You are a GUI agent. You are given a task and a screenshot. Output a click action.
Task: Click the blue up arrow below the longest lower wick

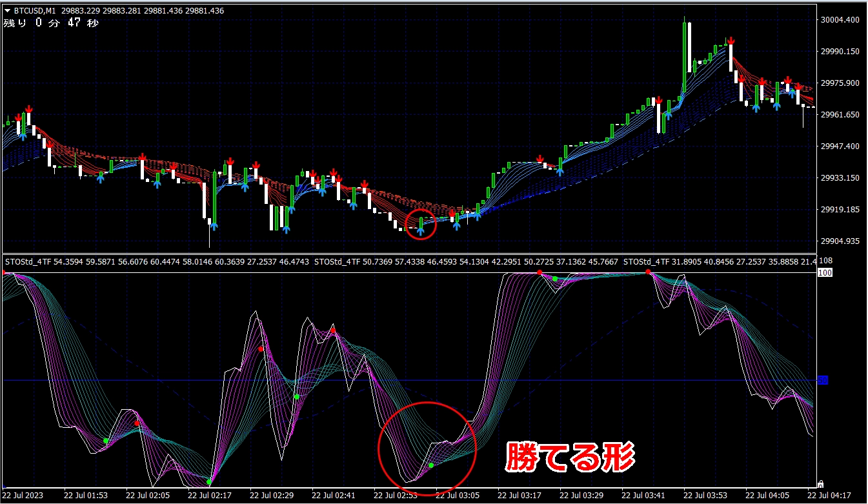point(213,226)
